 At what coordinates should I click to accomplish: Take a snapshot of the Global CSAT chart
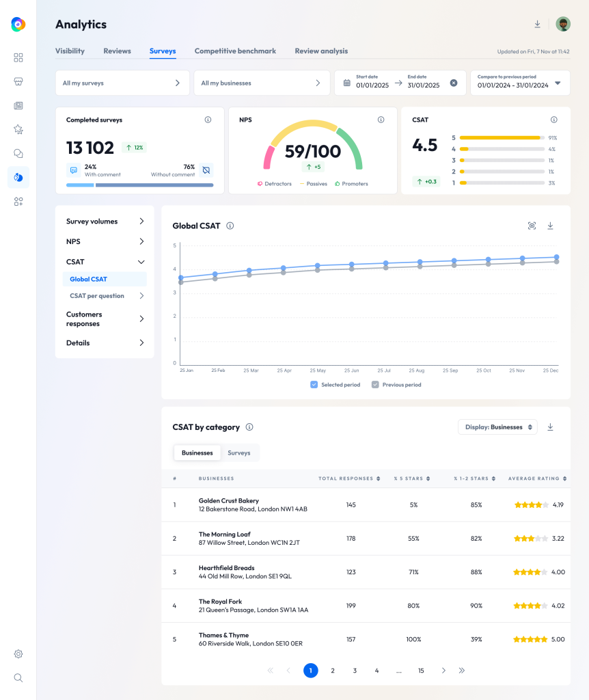coord(532,225)
